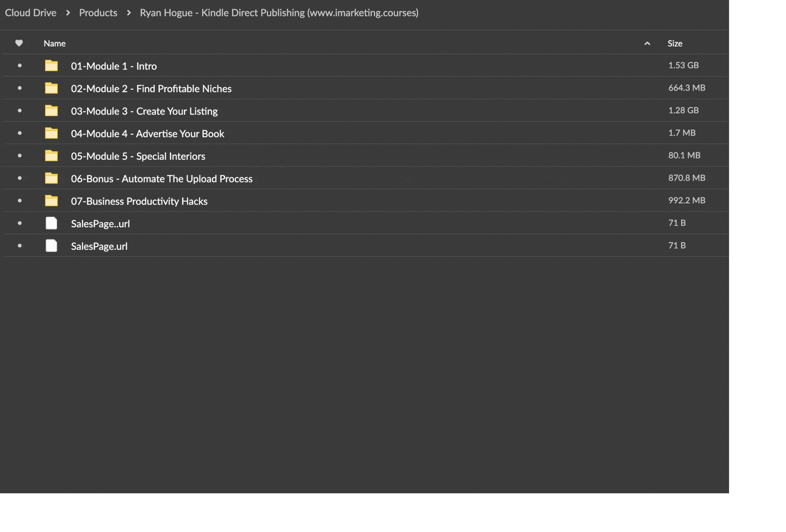Image resolution: width=786 pixels, height=532 pixels.
Task: Click the 71 B size of SalesPage.url
Action: pyautogui.click(x=677, y=246)
